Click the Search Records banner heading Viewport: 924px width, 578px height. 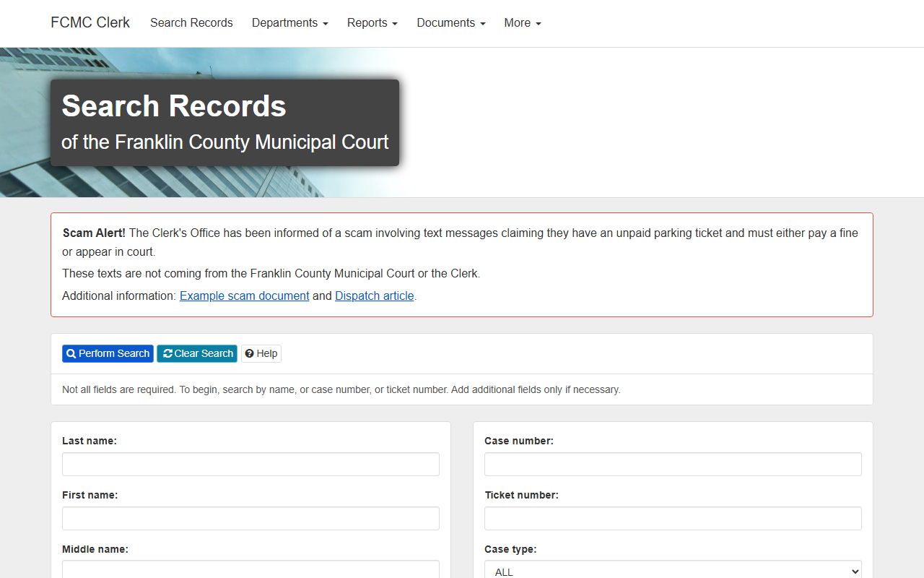point(174,107)
